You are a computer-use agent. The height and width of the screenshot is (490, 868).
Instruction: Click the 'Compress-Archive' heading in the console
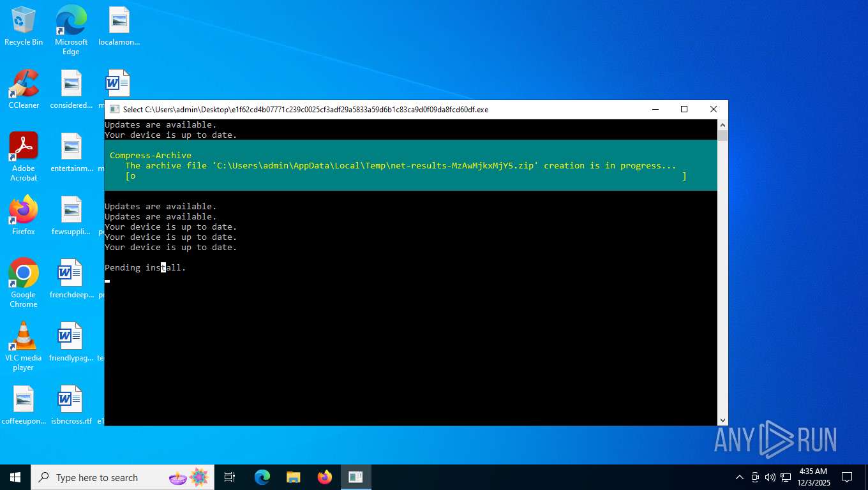tap(151, 156)
